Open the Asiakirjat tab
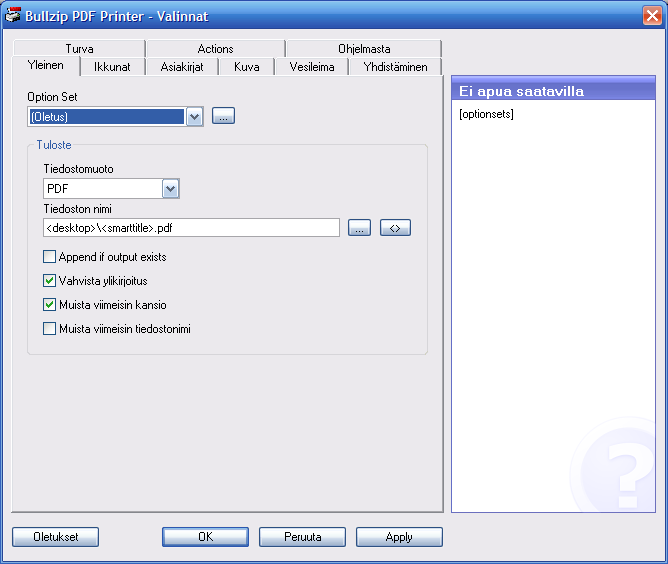This screenshot has width=668, height=564. point(182,67)
